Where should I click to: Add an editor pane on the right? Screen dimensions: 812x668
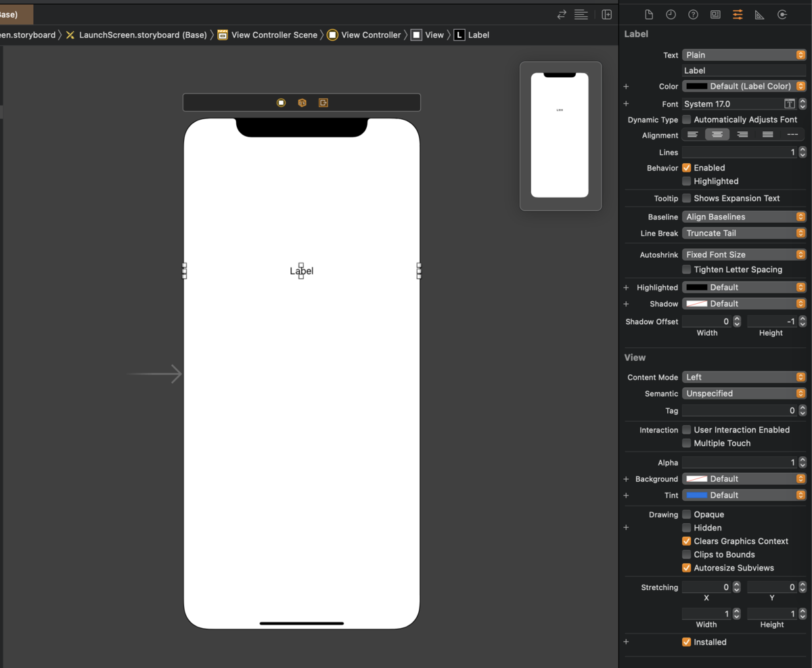click(x=607, y=14)
